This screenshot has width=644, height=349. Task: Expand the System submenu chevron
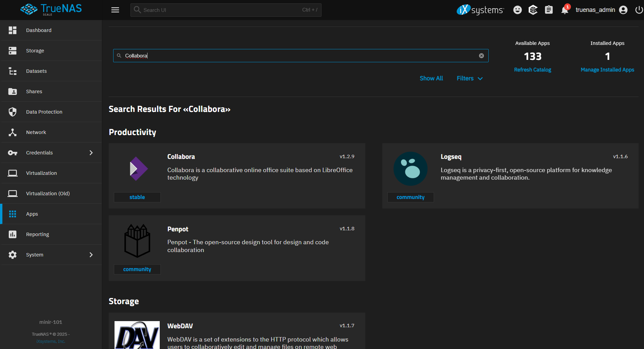[x=91, y=255]
